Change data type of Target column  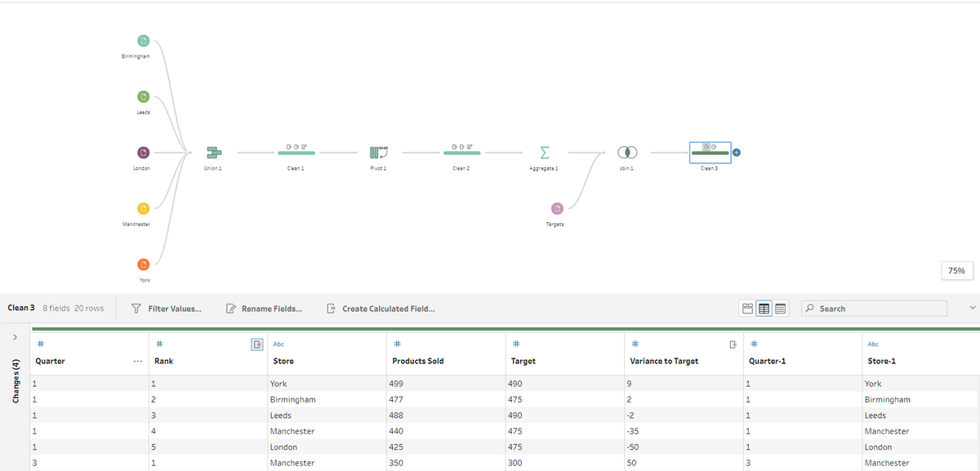pos(515,344)
